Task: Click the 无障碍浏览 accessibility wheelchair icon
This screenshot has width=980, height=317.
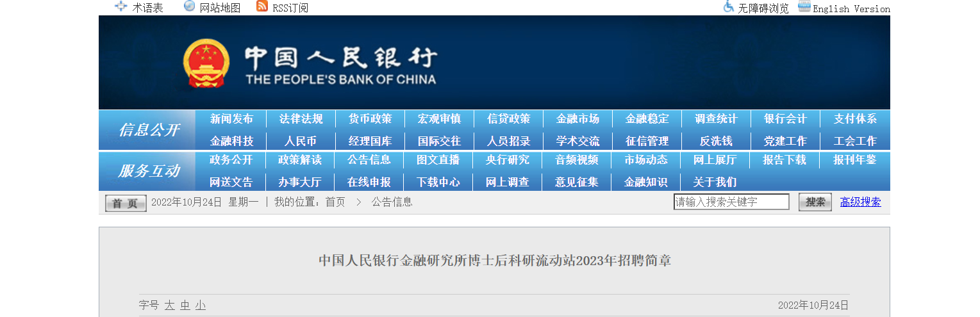Action: coord(728,6)
